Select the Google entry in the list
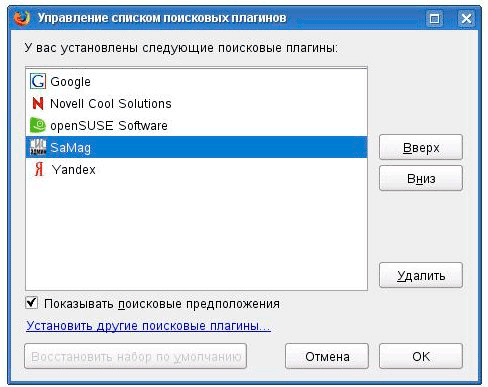 tap(196, 82)
